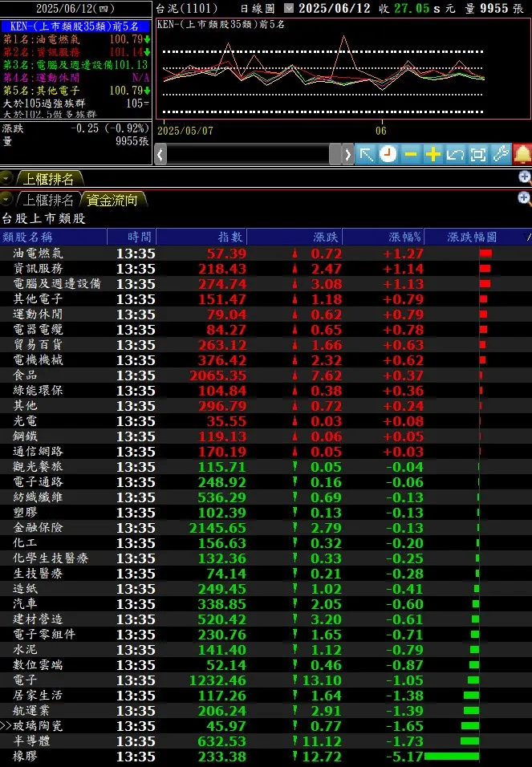Click the 台泥(1101) stock title
The height and width of the screenshot is (767, 532).
186,8
